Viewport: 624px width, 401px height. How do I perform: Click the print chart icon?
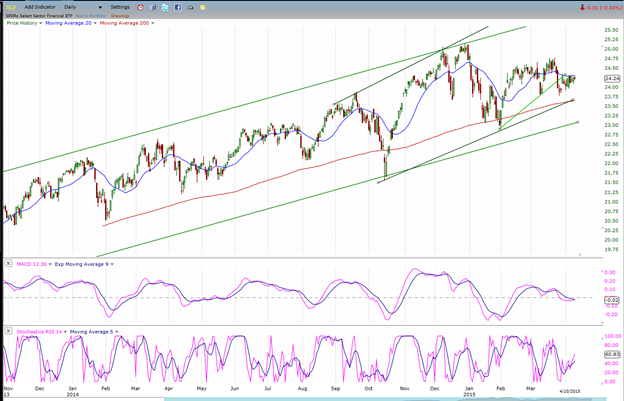pos(190,8)
